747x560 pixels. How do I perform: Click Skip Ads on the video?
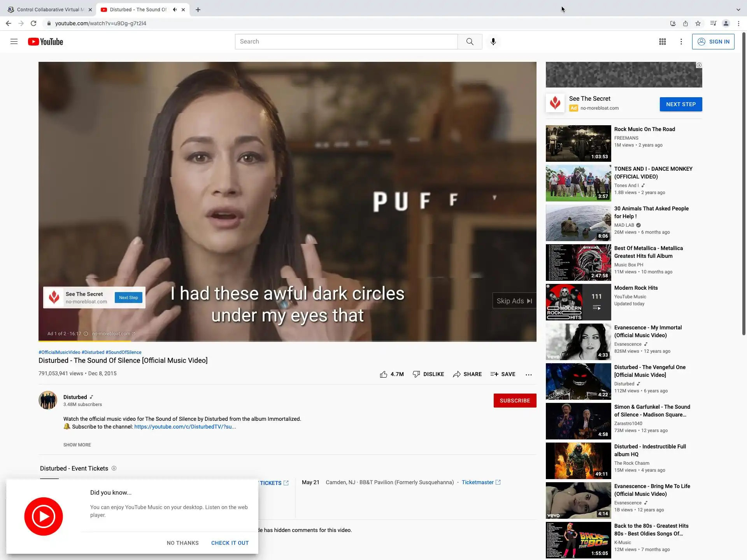click(514, 301)
